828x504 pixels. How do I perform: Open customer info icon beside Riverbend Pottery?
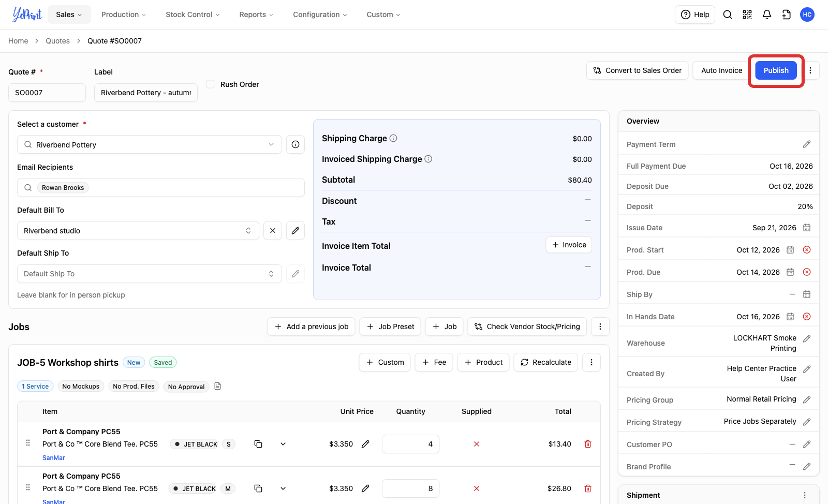(295, 144)
